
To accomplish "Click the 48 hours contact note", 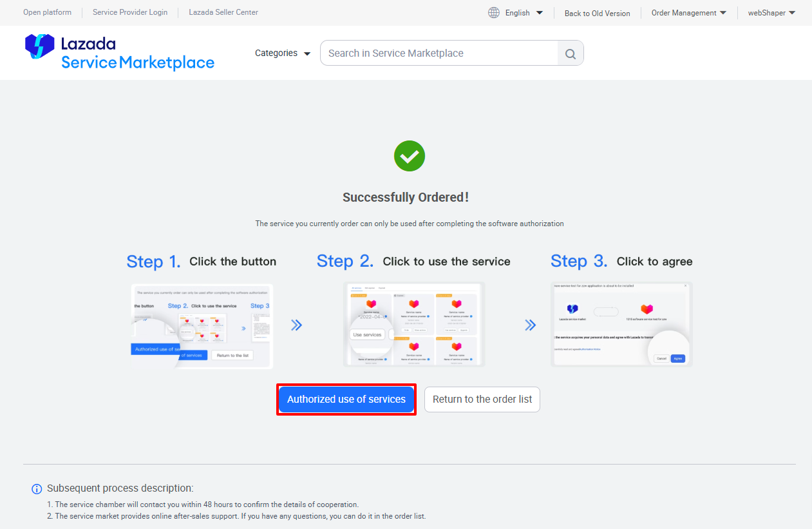I will click(x=203, y=505).
